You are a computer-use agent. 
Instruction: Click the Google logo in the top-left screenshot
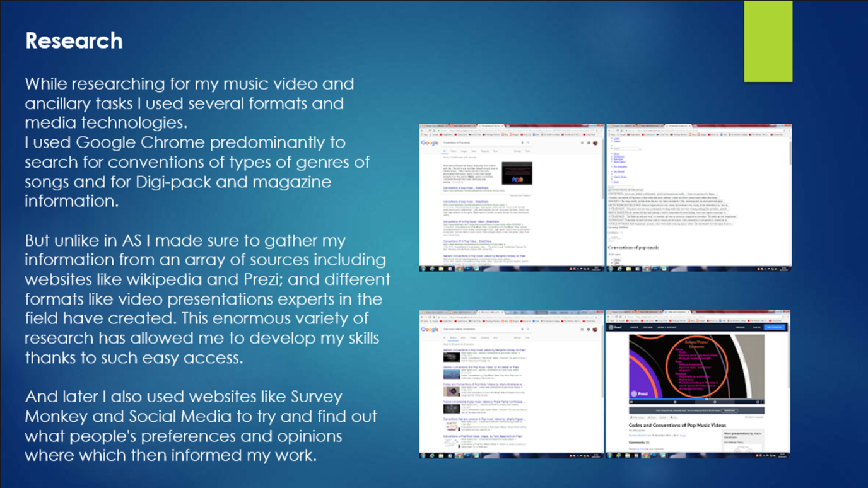(430, 142)
